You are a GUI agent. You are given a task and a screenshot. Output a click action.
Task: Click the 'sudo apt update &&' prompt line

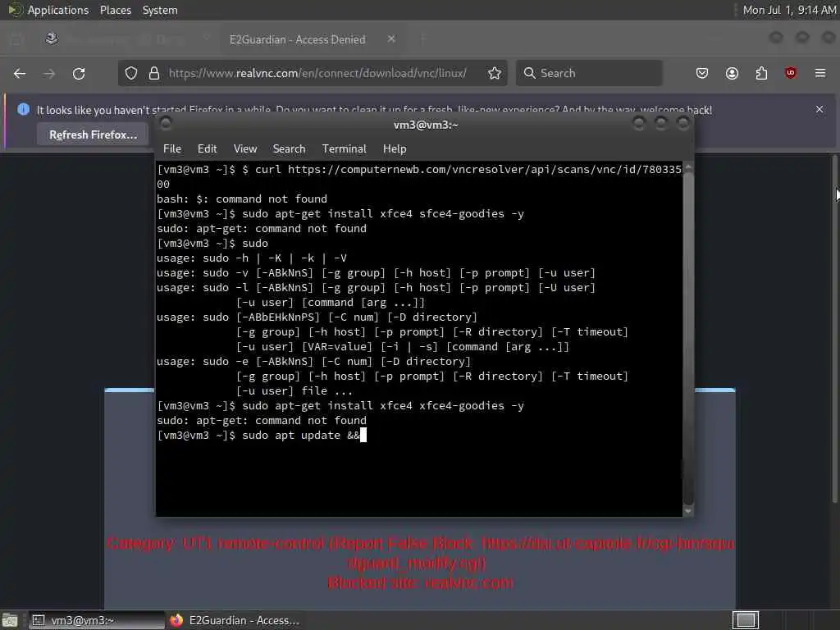pyautogui.click(x=262, y=435)
